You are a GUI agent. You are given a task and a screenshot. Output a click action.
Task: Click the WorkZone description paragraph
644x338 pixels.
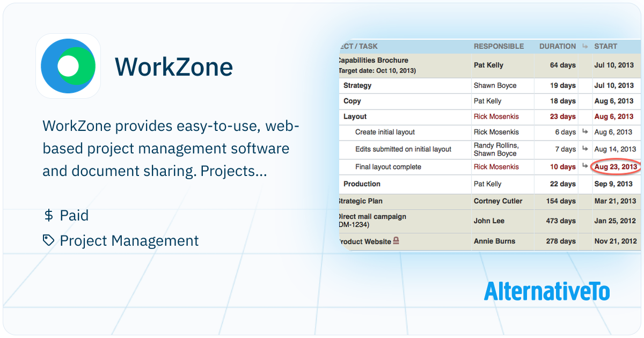click(171, 149)
